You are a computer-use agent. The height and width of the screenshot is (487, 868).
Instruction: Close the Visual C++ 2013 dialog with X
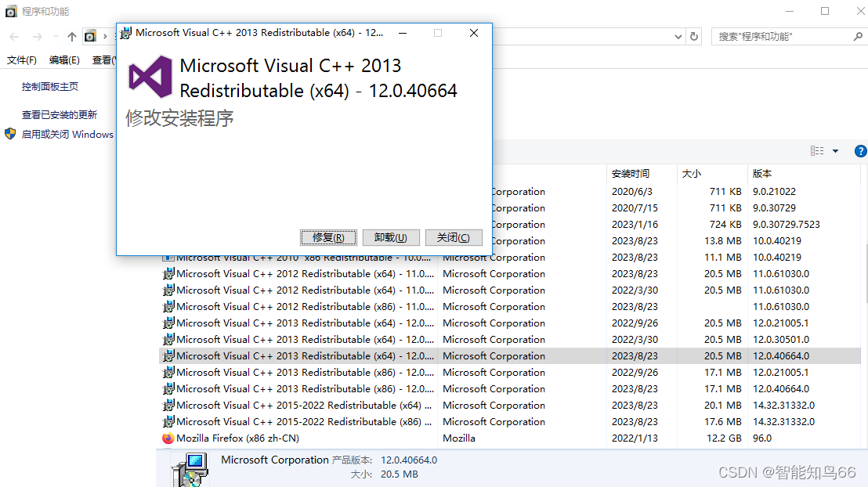[x=474, y=33]
